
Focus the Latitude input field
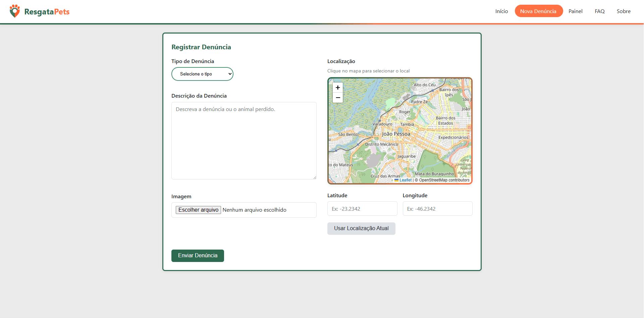tap(362, 209)
